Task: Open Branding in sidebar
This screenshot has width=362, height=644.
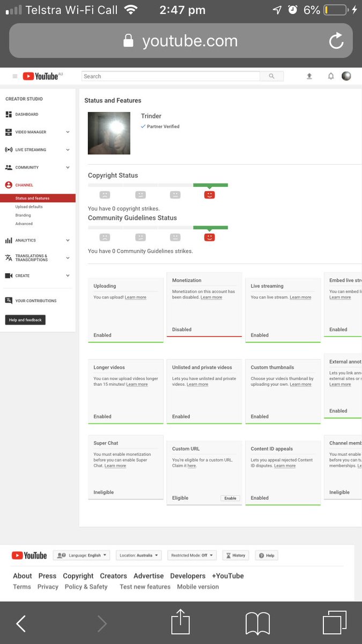Action: tap(23, 215)
